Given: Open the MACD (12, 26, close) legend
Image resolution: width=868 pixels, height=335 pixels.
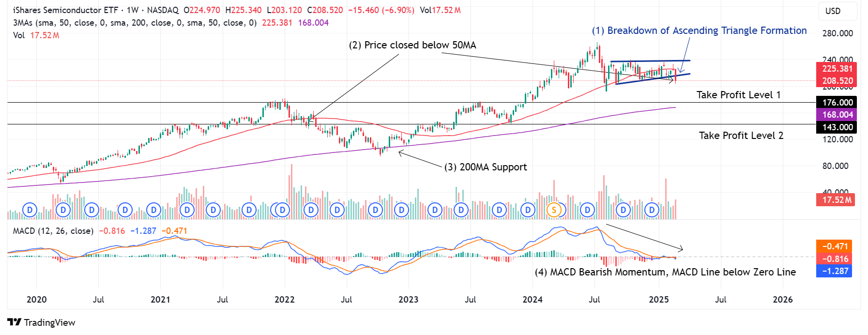Looking at the screenshot, I should point(53,231).
